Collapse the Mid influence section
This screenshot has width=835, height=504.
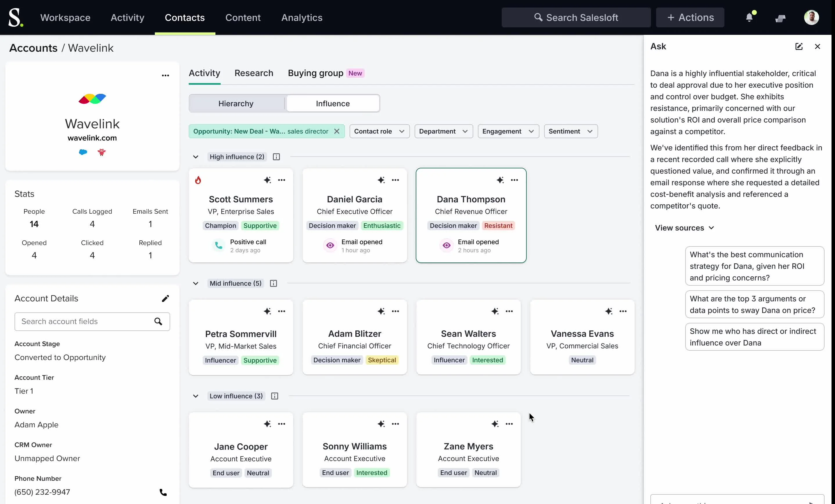click(195, 283)
